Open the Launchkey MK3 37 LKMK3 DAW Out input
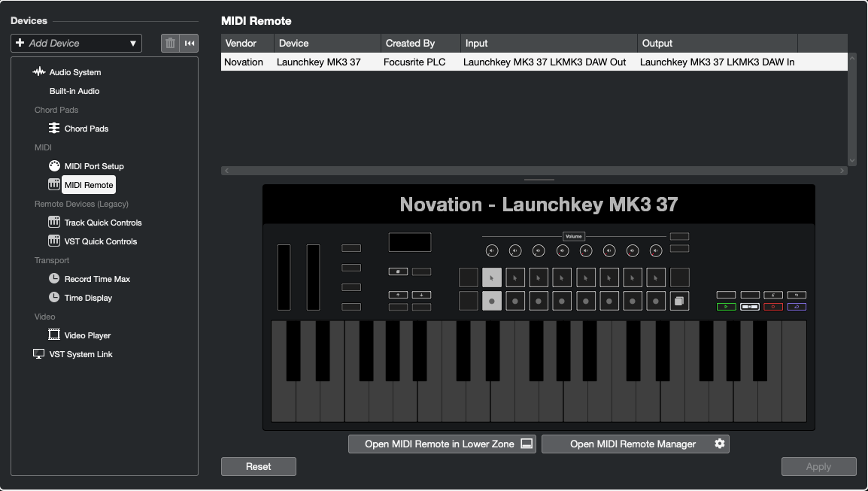The image size is (868, 491). [x=545, y=62]
